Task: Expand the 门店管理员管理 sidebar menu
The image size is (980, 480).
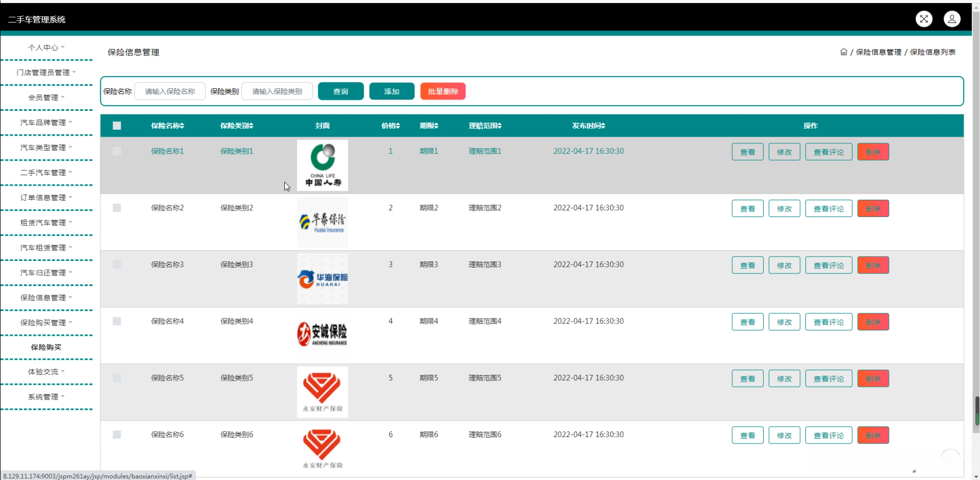Action: pyautogui.click(x=47, y=73)
